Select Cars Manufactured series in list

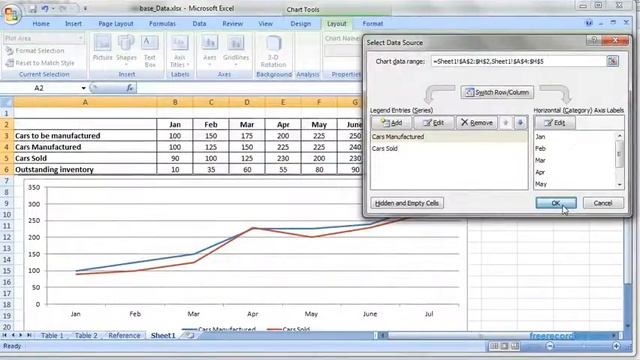[449, 137]
